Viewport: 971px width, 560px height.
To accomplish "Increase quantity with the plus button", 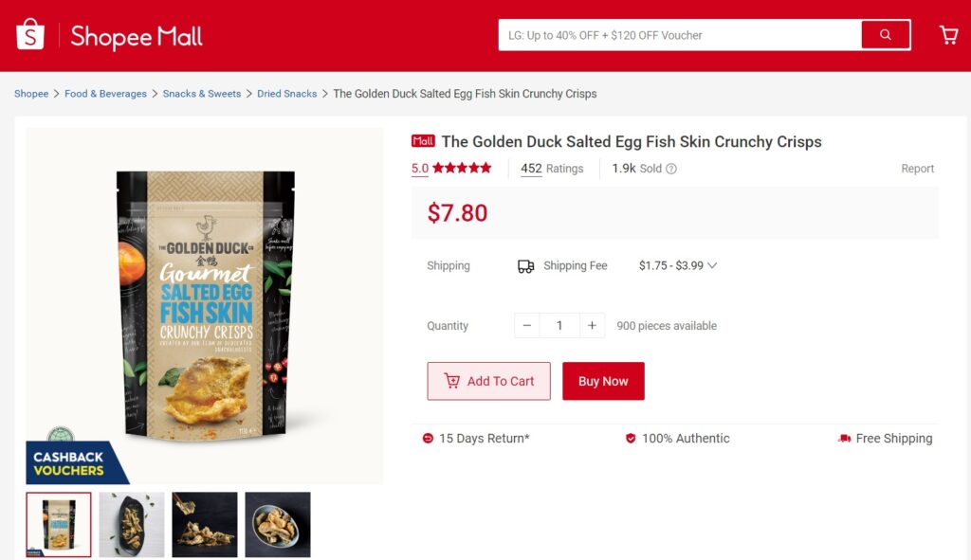I will point(592,326).
